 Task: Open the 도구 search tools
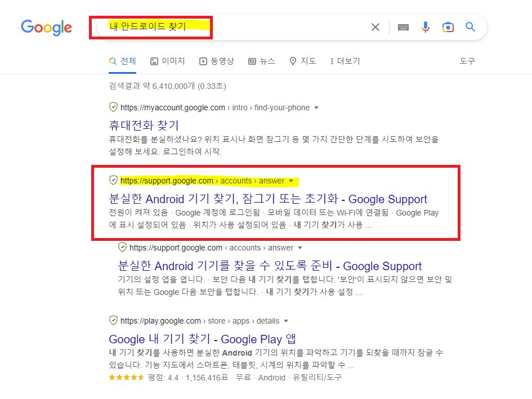pyautogui.click(x=467, y=61)
